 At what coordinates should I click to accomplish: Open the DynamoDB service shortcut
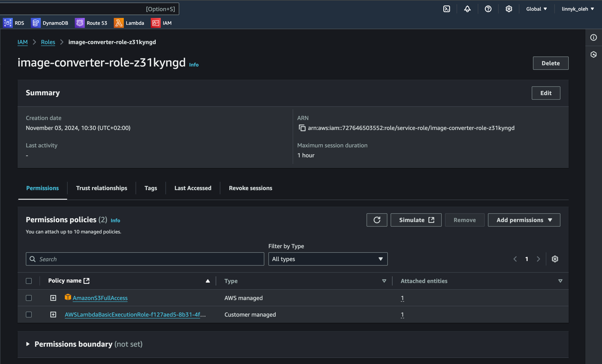pyautogui.click(x=50, y=23)
